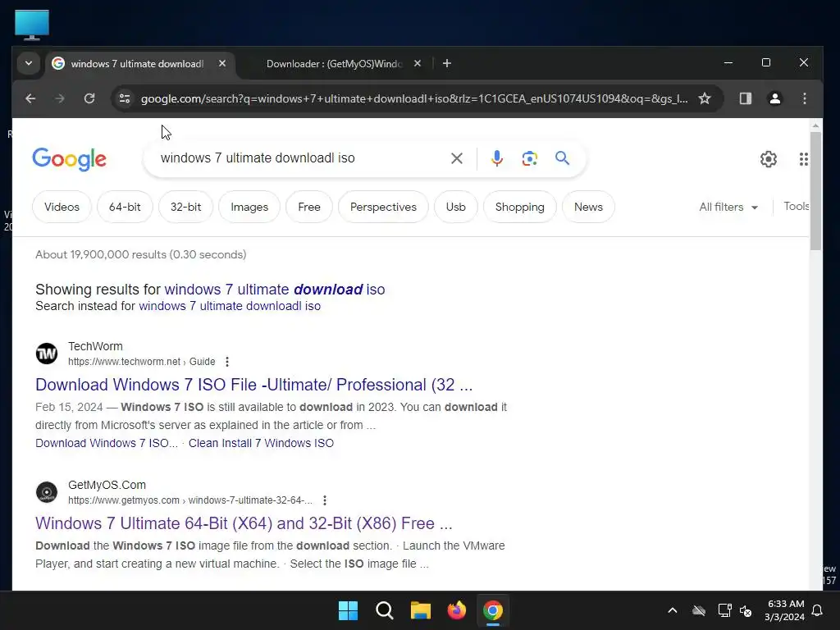
Task: Apply the Free filter chip
Action: tap(309, 207)
